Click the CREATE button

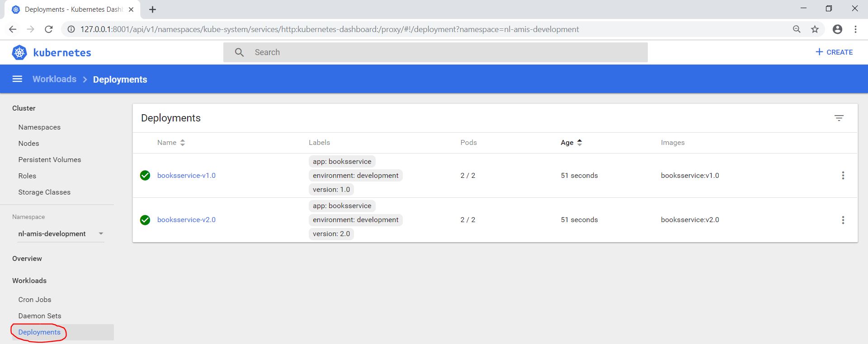[x=834, y=52]
